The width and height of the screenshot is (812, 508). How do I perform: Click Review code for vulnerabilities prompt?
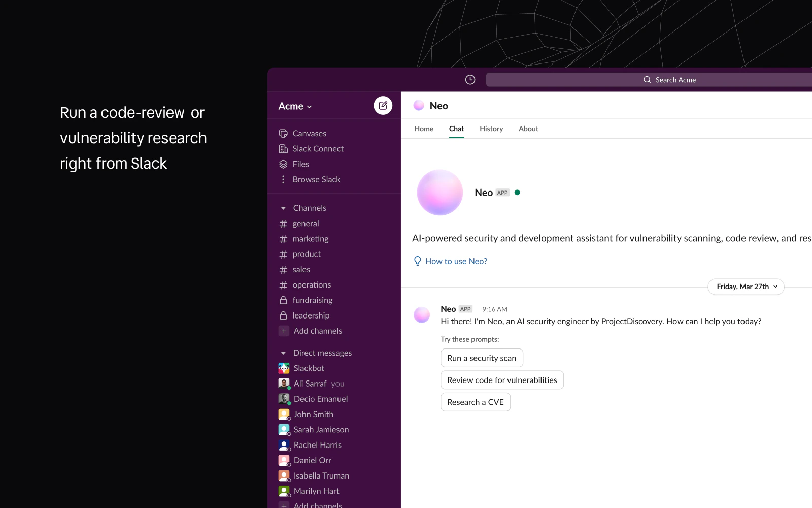pos(502,380)
